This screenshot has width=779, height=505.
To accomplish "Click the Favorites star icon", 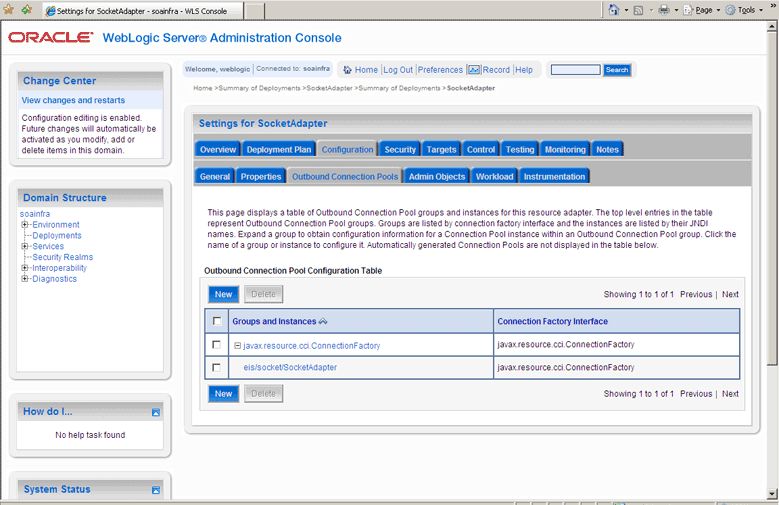I will [8, 9].
